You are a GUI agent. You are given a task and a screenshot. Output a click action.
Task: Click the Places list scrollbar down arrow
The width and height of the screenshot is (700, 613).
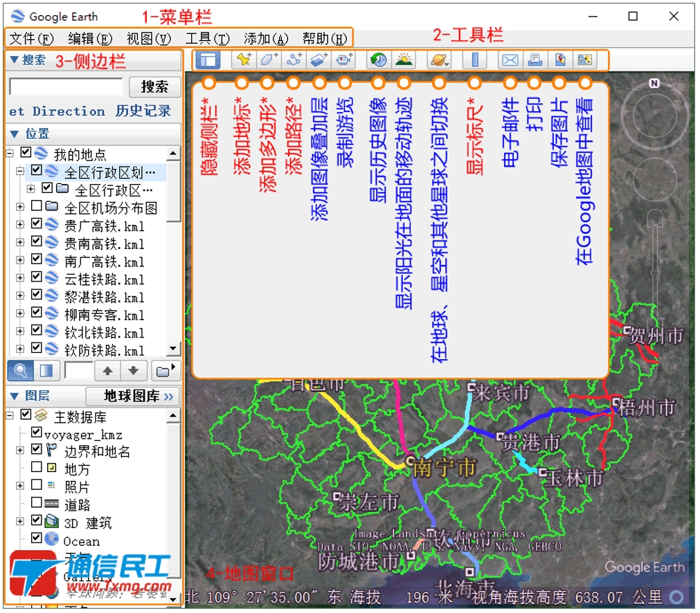(x=173, y=348)
